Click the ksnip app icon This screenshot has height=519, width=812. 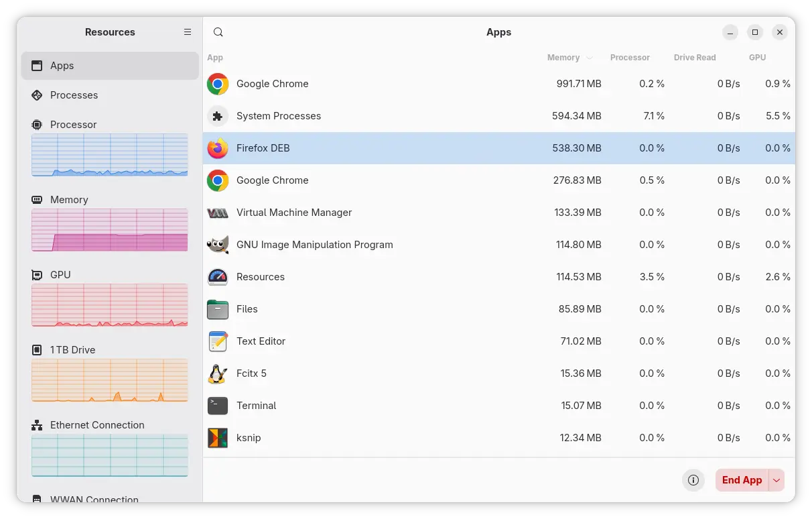(x=218, y=438)
